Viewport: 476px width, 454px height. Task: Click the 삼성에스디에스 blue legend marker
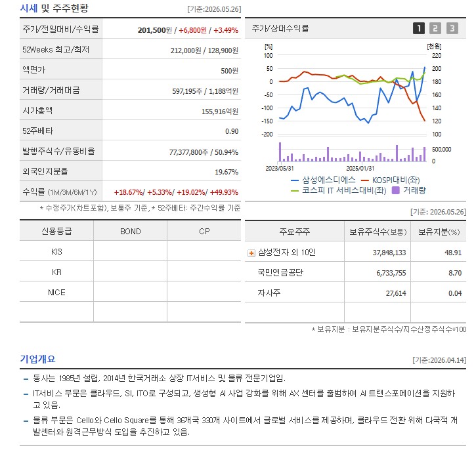[295, 180]
